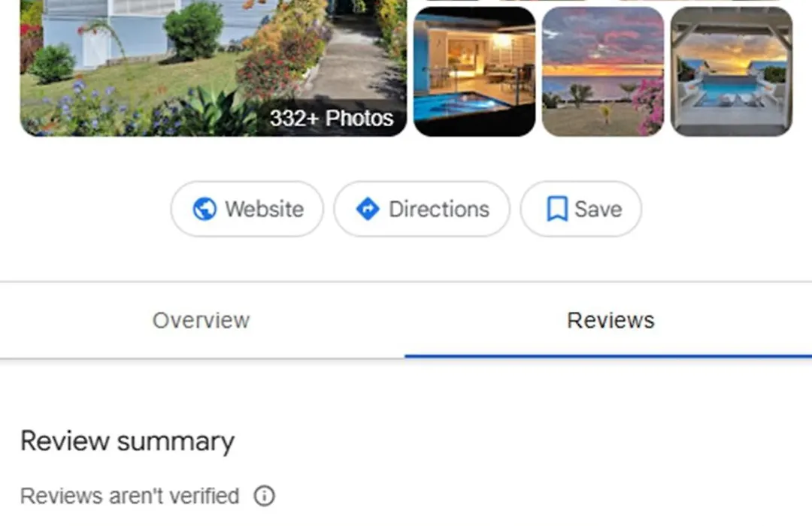Click the pink bougainvillea in sunset thumbnail
This screenshot has height=526, width=812.
tap(649, 106)
